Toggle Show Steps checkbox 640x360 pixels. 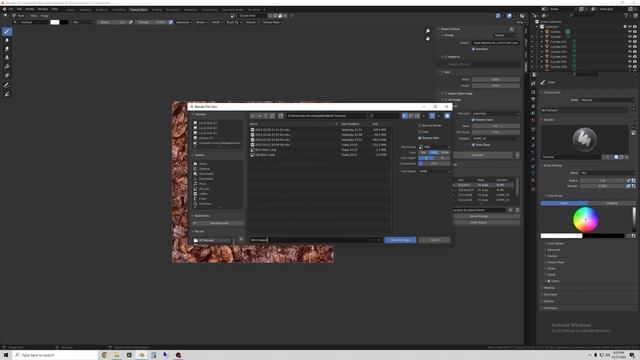point(473,145)
